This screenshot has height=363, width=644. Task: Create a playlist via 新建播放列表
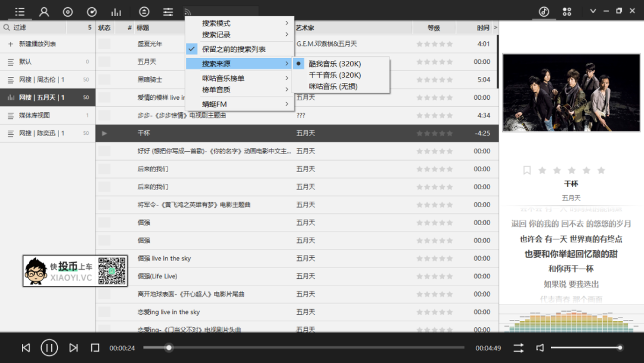[x=48, y=44]
